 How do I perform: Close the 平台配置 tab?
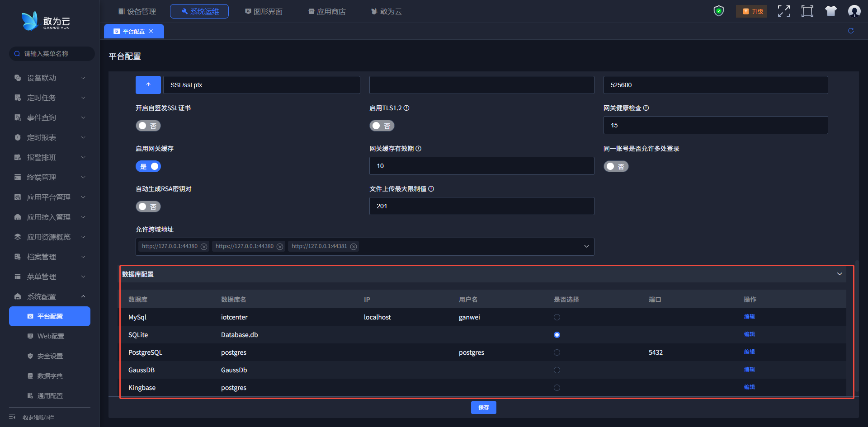pyautogui.click(x=151, y=31)
